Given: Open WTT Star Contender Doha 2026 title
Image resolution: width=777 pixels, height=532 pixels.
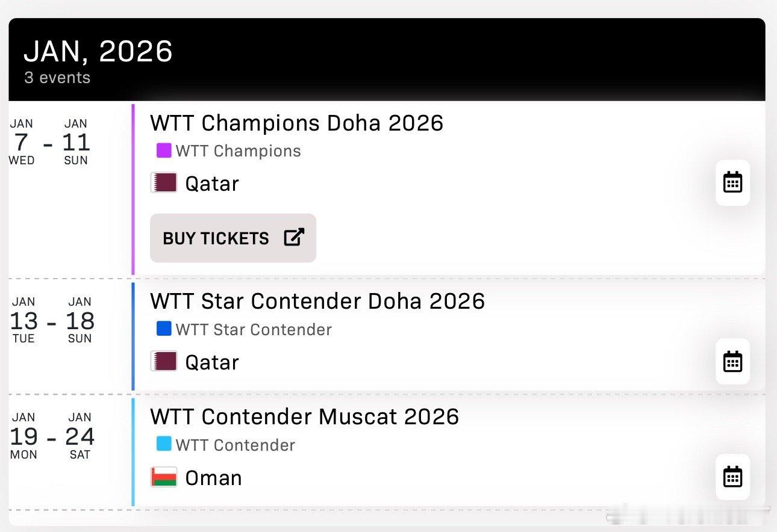Looking at the screenshot, I should pyautogui.click(x=317, y=301).
